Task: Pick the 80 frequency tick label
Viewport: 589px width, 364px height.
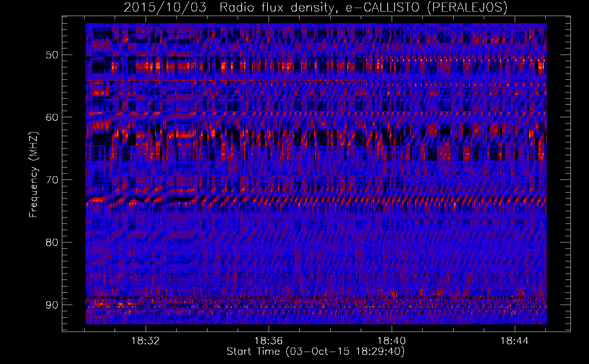Action: tap(52, 242)
